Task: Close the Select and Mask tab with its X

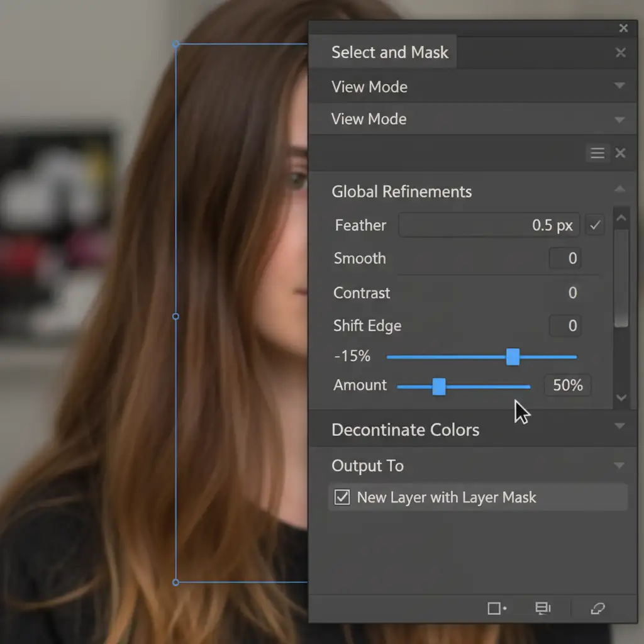Action: pyautogui.click(x=620, y=53)
